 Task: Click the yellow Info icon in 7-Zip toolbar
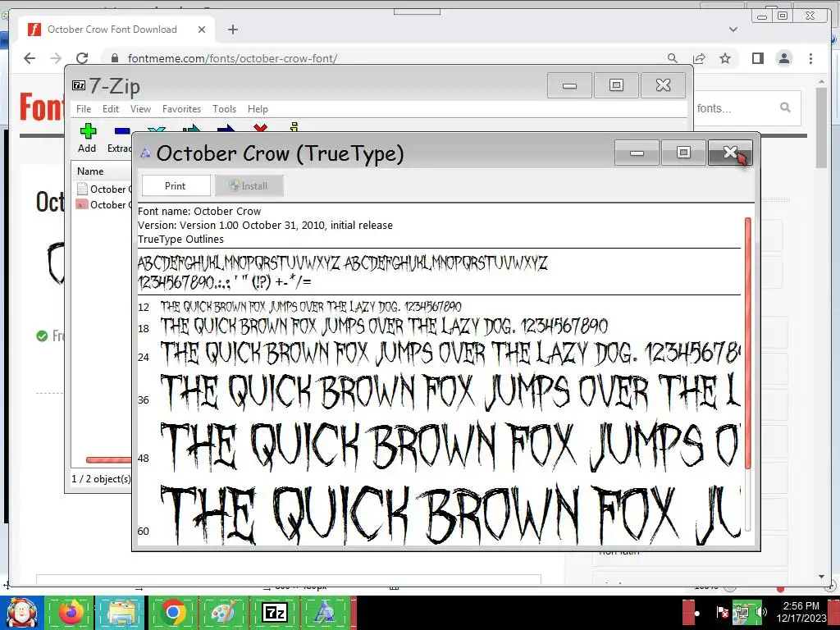tap(294, 127)
